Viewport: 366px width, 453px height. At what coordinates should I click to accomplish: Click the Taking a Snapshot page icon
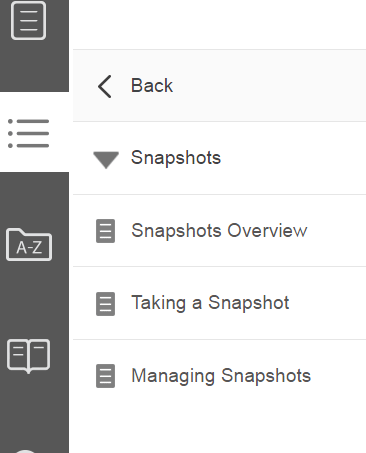coord(105,304)
